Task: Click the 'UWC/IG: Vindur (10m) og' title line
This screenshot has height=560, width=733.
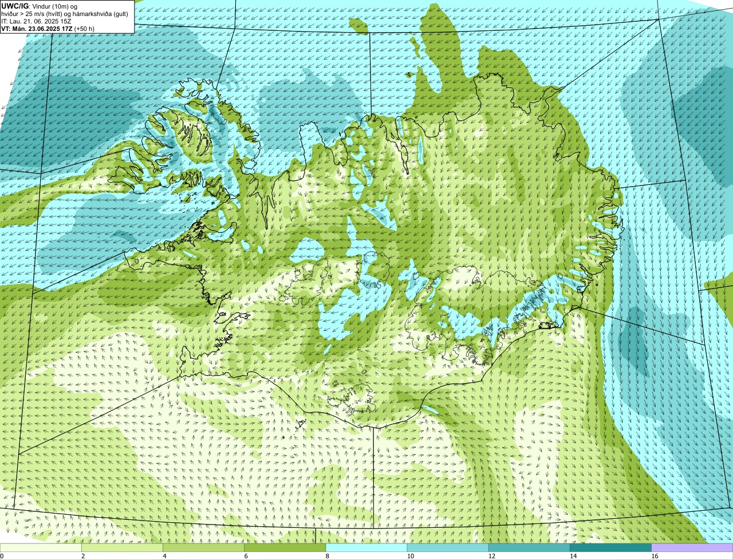Action: tap(40, 6)
